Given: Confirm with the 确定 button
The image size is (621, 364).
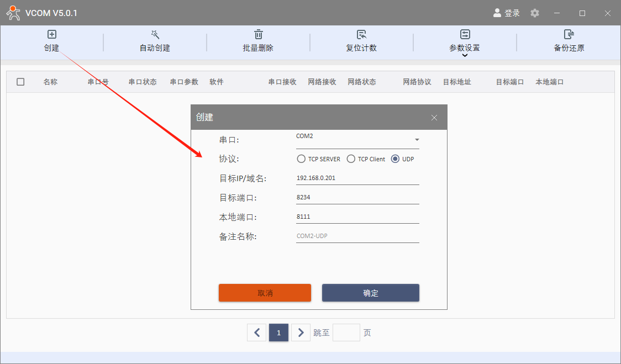Looking at the screenshot, I should coord(370,293).
